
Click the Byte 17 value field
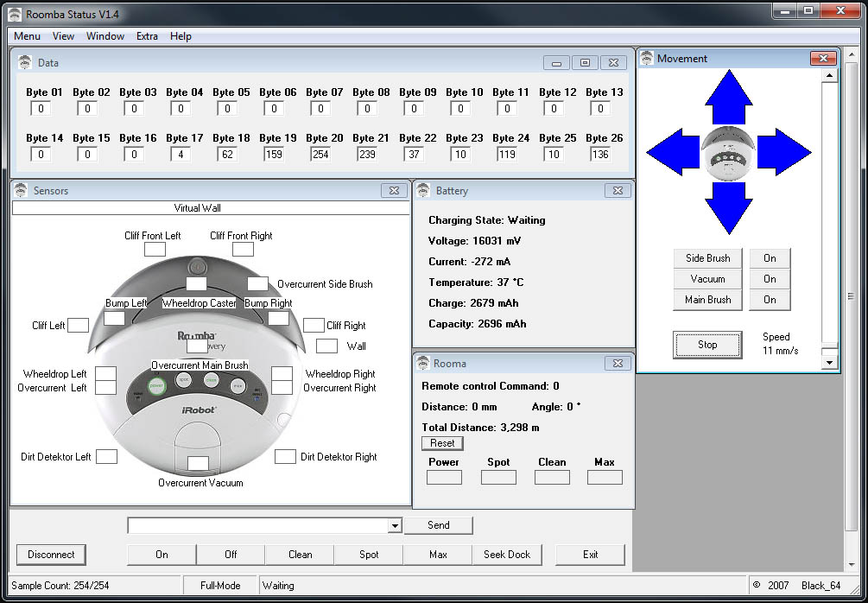coord(181,154)
